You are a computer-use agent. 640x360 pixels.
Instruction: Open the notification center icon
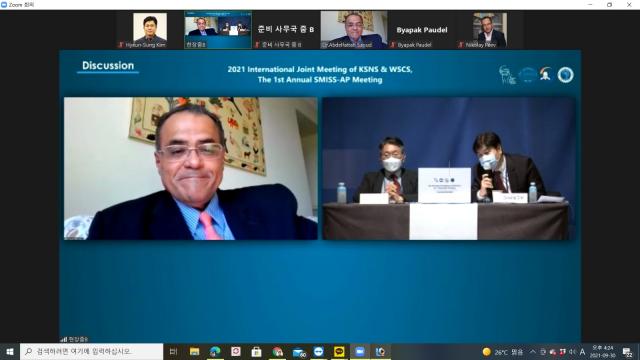tap(627, 352)
